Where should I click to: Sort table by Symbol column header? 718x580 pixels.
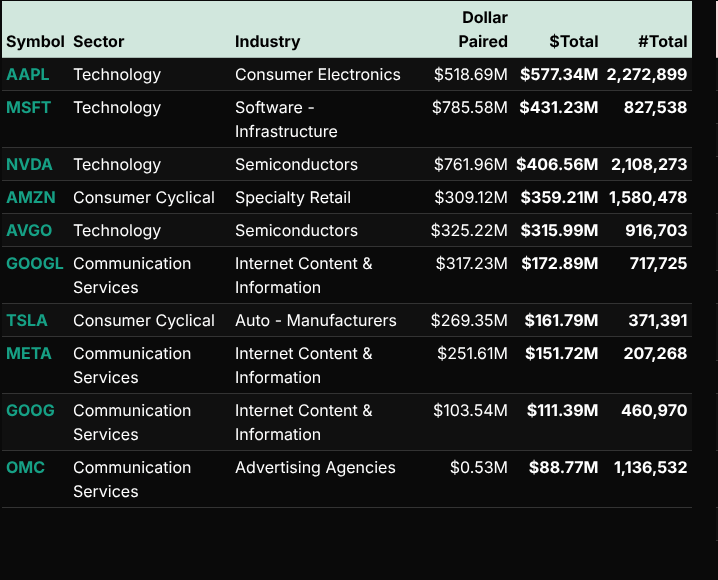(x=35, y=42)
